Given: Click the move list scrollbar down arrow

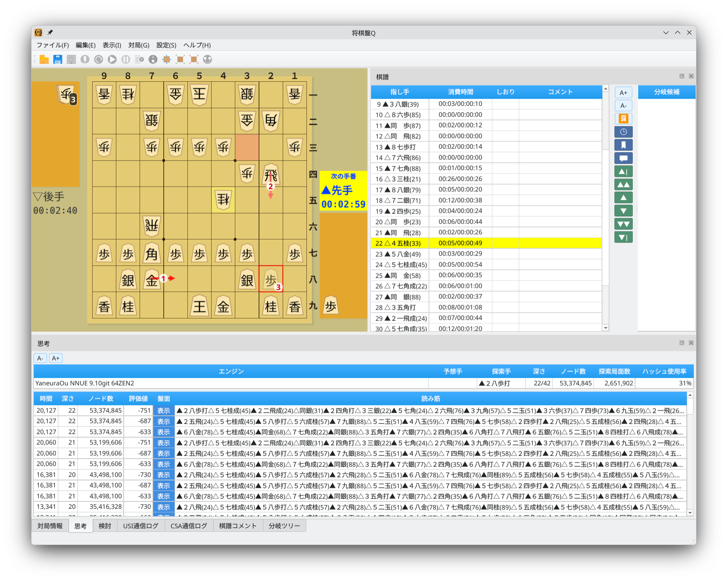Looking at the screenshot, I should (x=605, y=328).
